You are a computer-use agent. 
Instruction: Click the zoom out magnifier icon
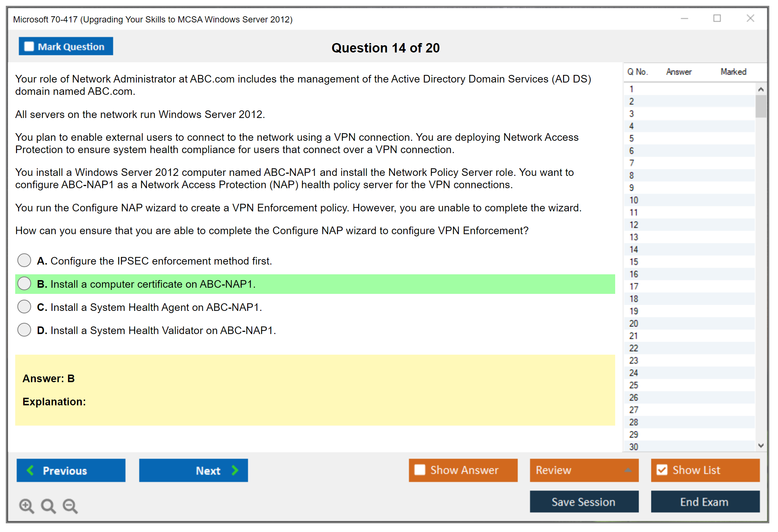(70, 506)
